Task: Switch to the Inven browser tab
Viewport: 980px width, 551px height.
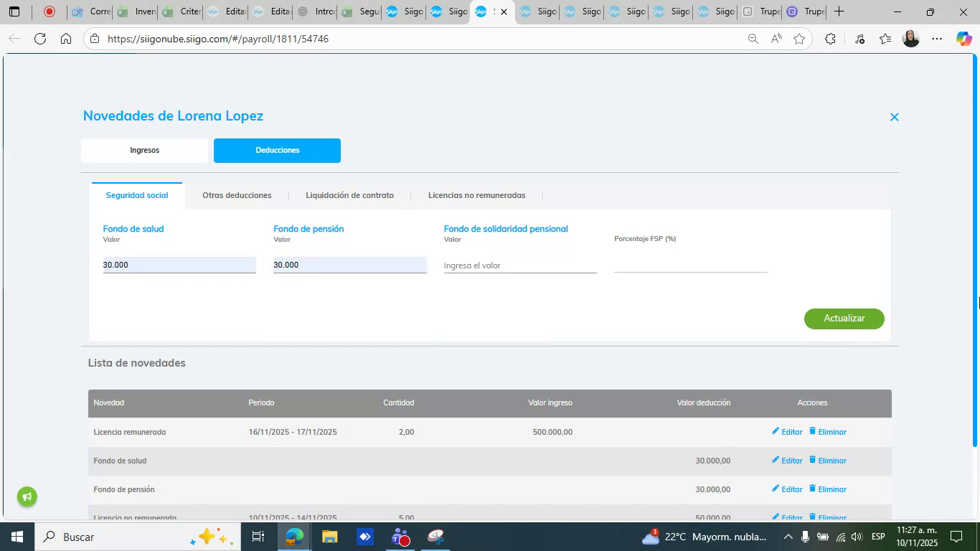Action: [x=136, y=11]
